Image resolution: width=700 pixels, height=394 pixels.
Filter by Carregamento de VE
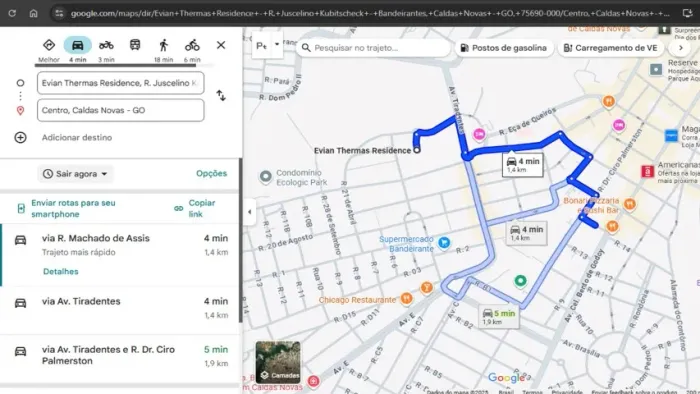click(x=611, y=48)
